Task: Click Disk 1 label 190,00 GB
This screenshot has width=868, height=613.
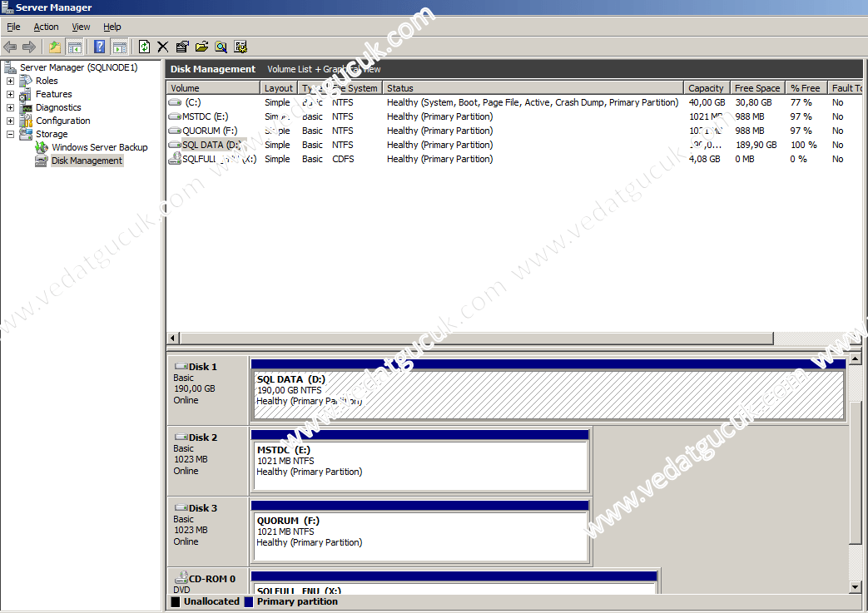Action: (194, 389)
